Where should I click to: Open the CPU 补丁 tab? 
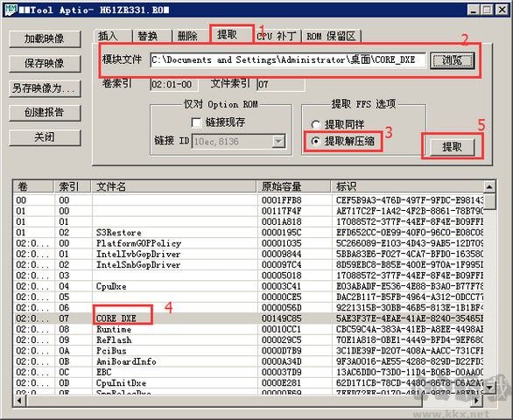tap(278, 36)
